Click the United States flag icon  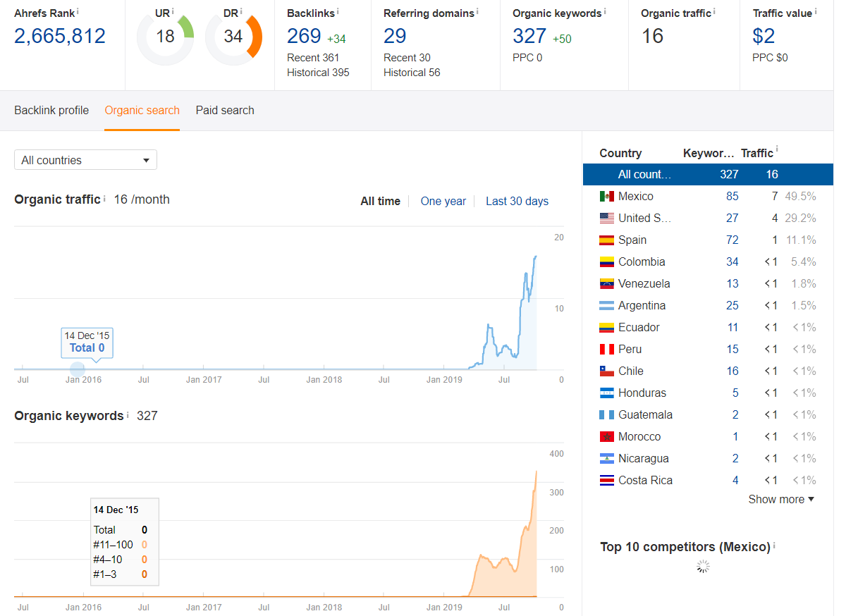tap(606, 218)
